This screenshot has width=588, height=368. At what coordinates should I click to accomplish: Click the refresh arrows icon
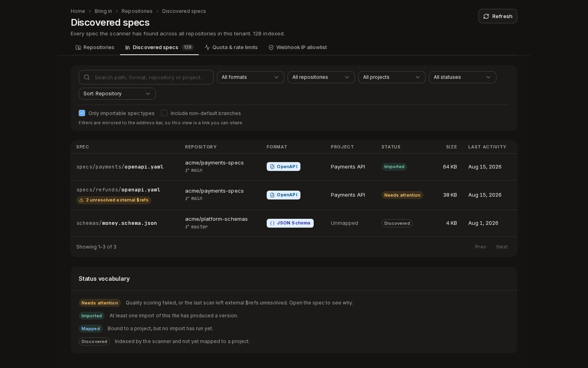pyautogui.click(x=486, y=16)
